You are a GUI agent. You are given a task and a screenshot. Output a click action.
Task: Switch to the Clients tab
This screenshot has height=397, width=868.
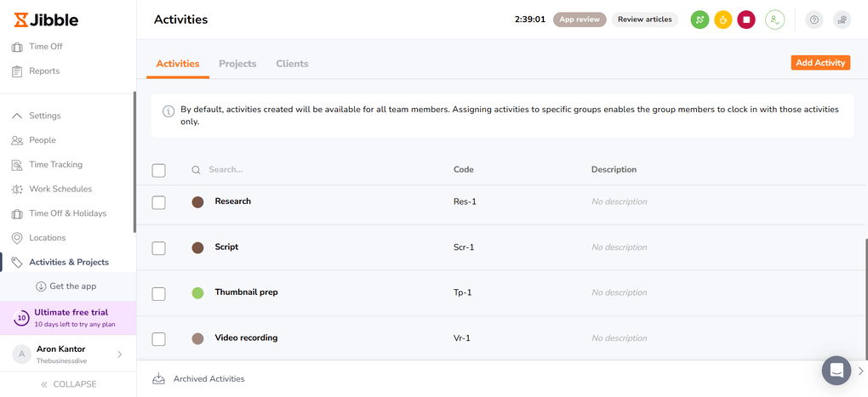coord(292,64)
